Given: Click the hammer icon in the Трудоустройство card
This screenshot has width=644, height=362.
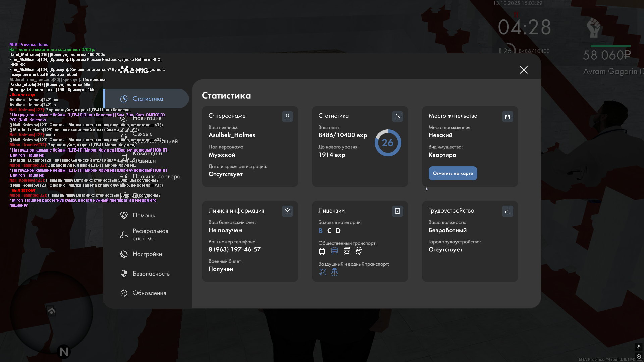Looking at the screenshot, I should [507, 211].
